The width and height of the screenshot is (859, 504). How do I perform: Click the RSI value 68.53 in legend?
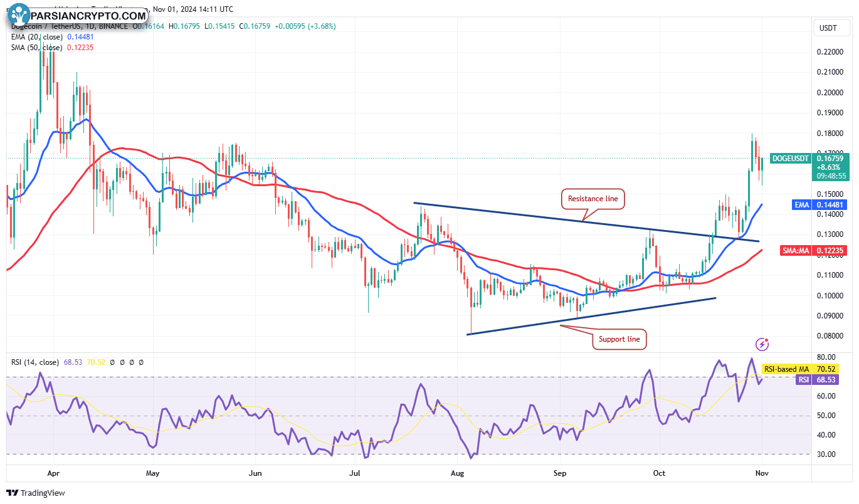click(x=73, y=362)
